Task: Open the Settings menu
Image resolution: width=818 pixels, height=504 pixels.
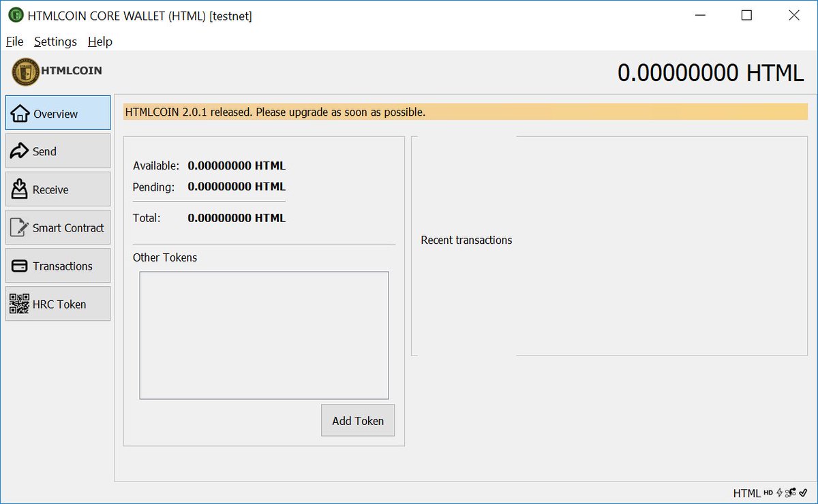Action: pos(55,42)
